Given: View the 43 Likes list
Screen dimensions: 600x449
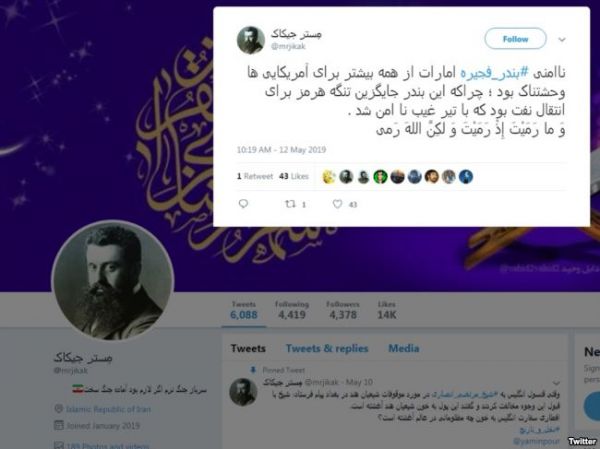Looking at the screenshot, I should (293, 176).
